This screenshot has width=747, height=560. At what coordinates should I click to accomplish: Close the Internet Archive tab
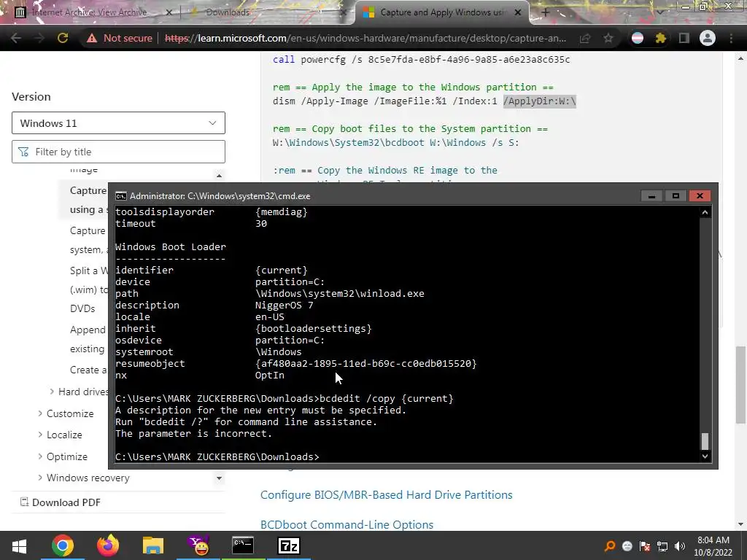click(169, 12)
